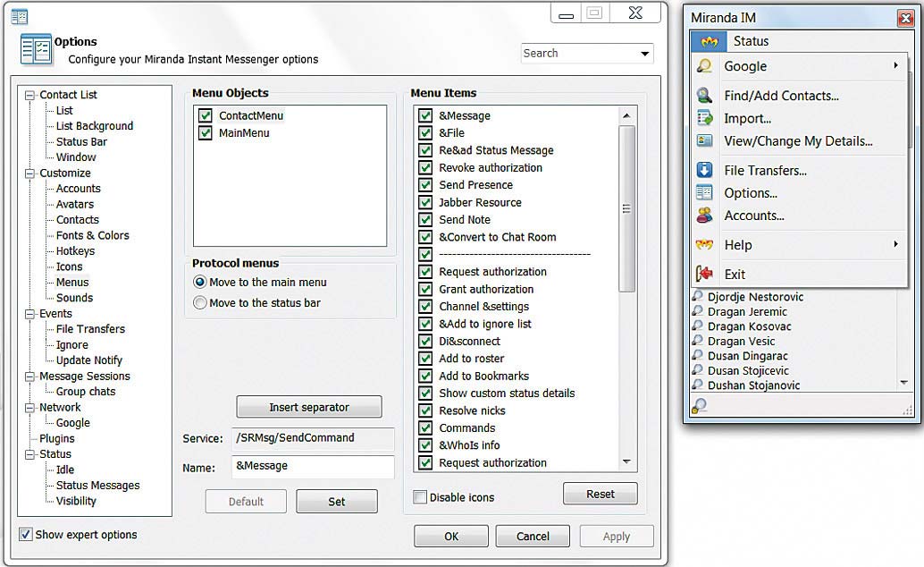
Task: Click the Service field /SRMsg/SendCommand
Action: click(313, 438)
